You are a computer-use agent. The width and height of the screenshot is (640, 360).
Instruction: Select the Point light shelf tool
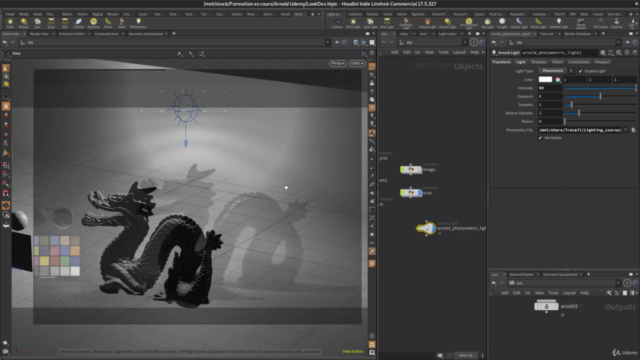[x=10, y=23]
